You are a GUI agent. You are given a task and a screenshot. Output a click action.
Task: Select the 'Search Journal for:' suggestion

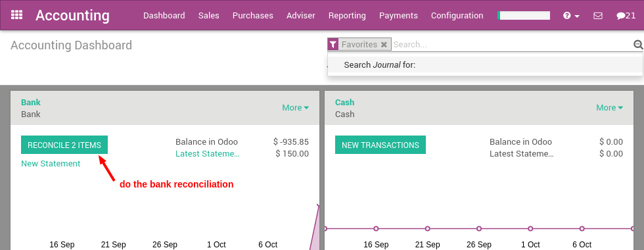(x=485, y=65)
